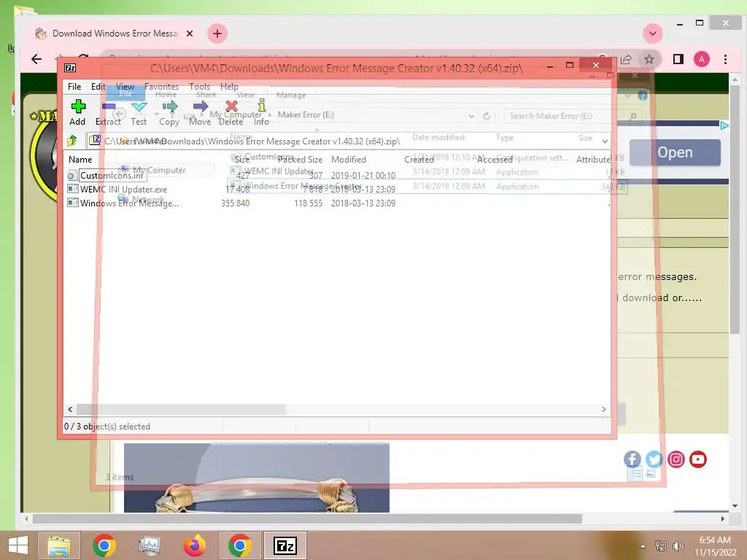Sort by the Packed Size column header
Viewport: 747px width, 560px height.
click(x=300, y=160)
